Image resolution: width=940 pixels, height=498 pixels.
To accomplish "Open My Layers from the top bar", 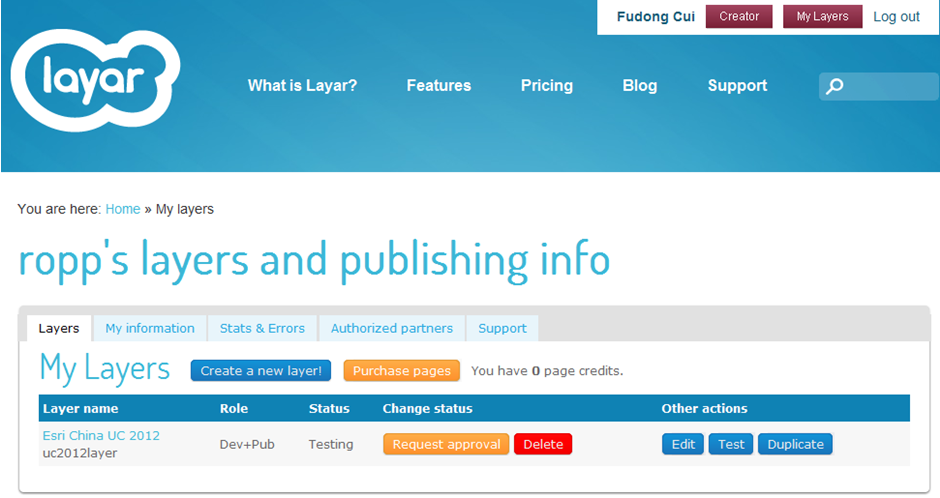I will point(822,17).
